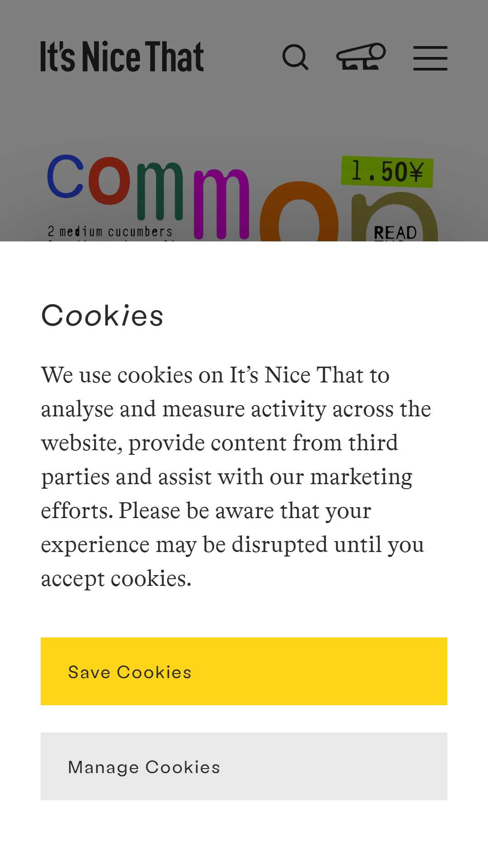488x868 pixels.
Task: Click the green 1.50¥ price tag
Action: click(387, 172)
